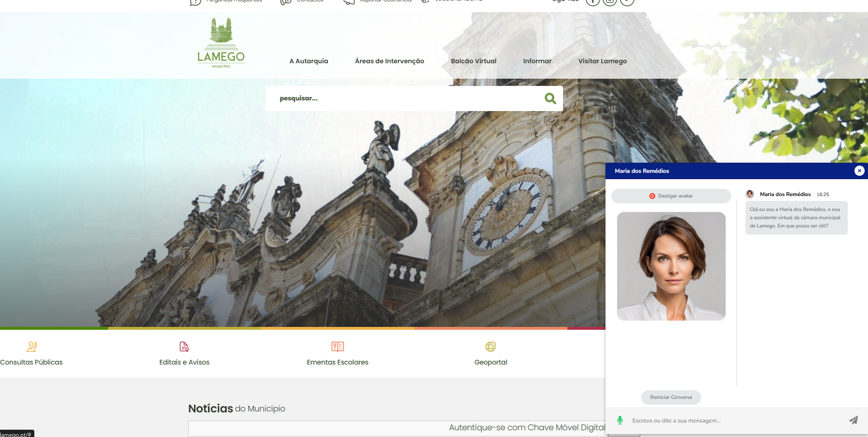
Task: Click the Editais e Avisos document icon
Action: point(184,347)
